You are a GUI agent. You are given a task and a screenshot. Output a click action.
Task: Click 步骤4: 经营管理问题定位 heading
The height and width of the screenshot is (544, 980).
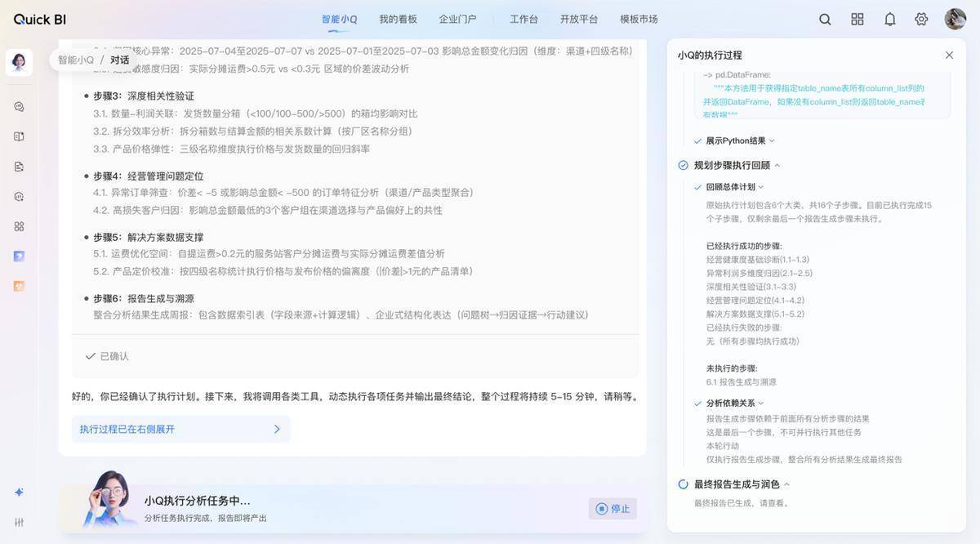[148, 176]
